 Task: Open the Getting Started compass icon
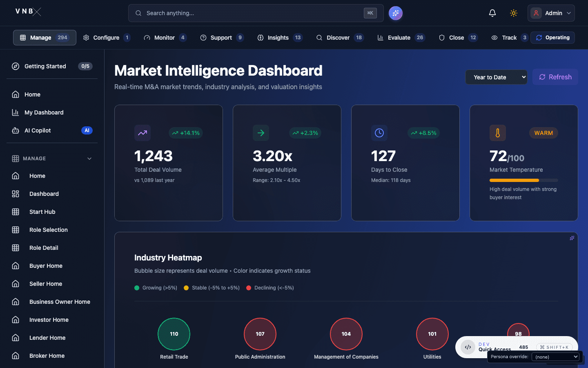click(15, 66)
